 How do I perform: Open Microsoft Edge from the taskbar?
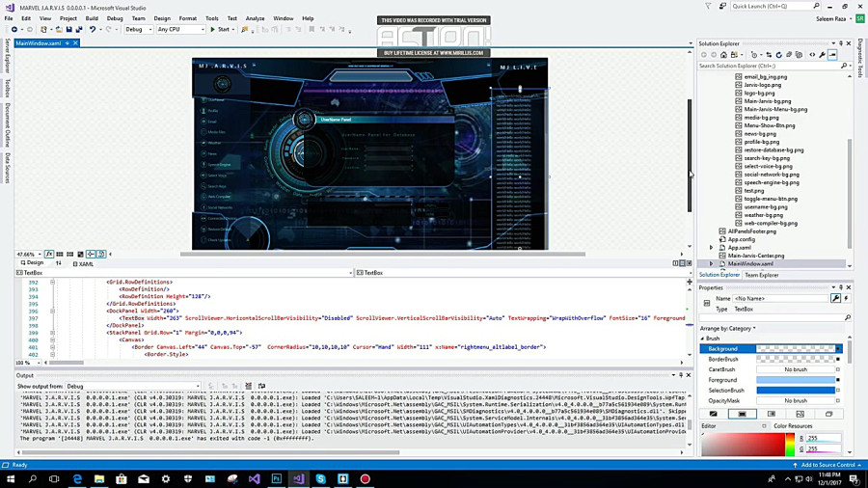[77, 478]
